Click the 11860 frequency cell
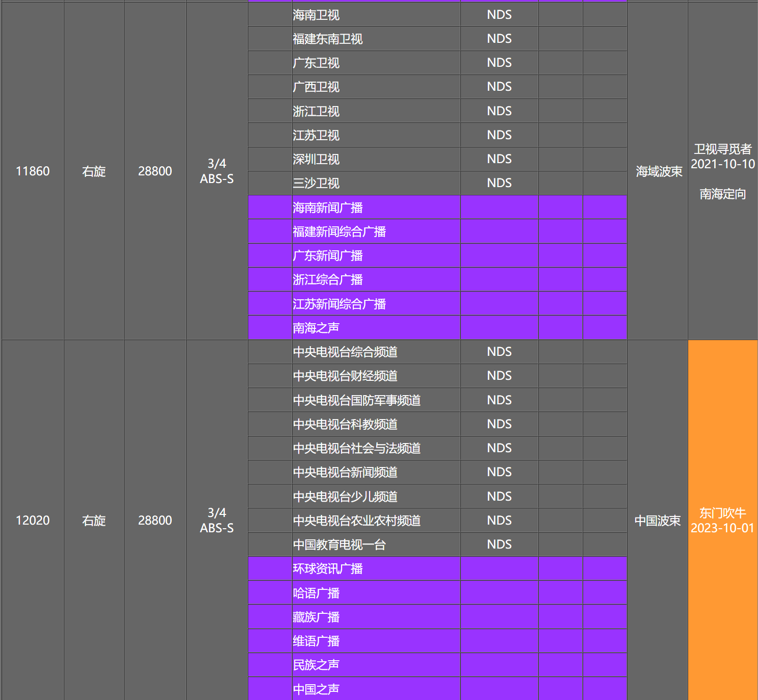This screenshot has width=758, height=700. (33, 171)
